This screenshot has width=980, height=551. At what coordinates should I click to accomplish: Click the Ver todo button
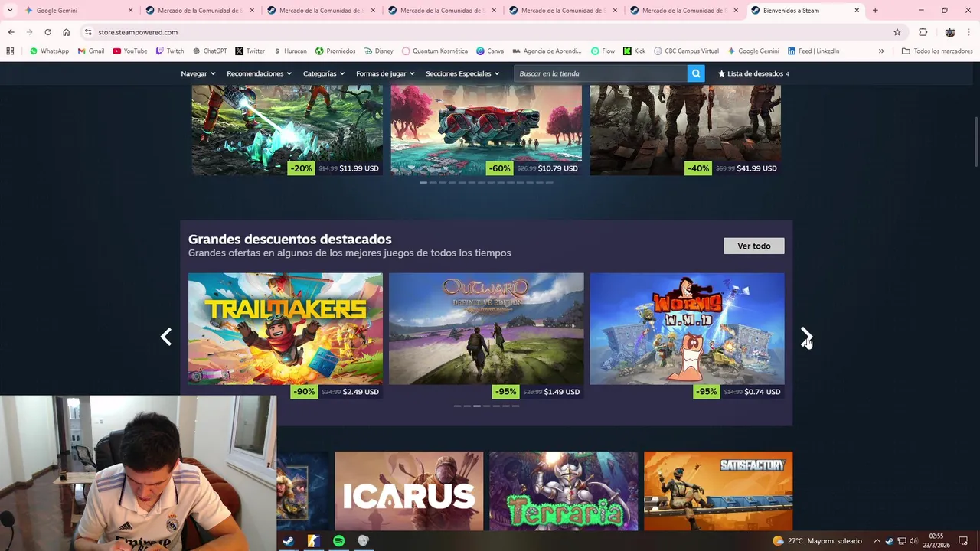pos(753,246)
